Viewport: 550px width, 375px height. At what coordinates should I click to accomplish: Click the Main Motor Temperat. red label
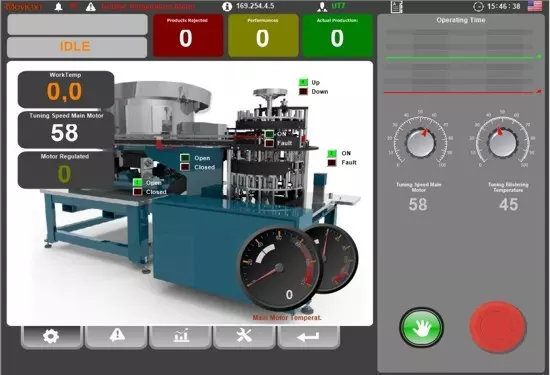coord(287,318)
